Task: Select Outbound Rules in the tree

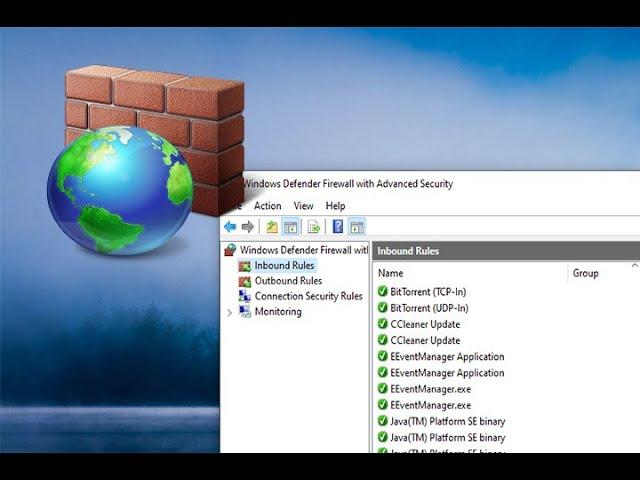Action: [x=288, y=281]
